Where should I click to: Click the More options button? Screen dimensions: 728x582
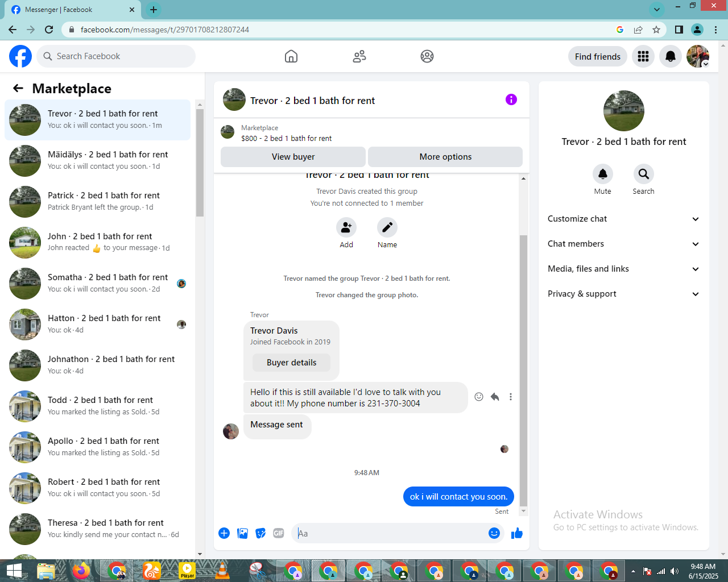pyautogui.click(x=445, y=157)
